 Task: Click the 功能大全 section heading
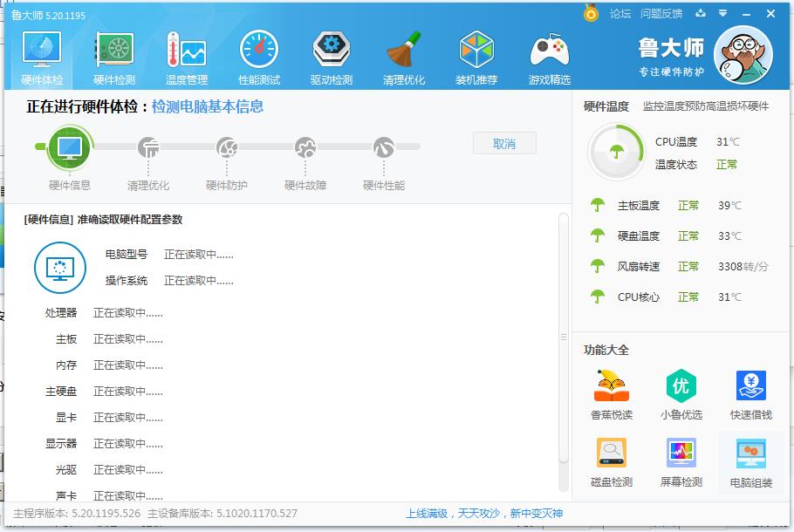click(606, 350)
